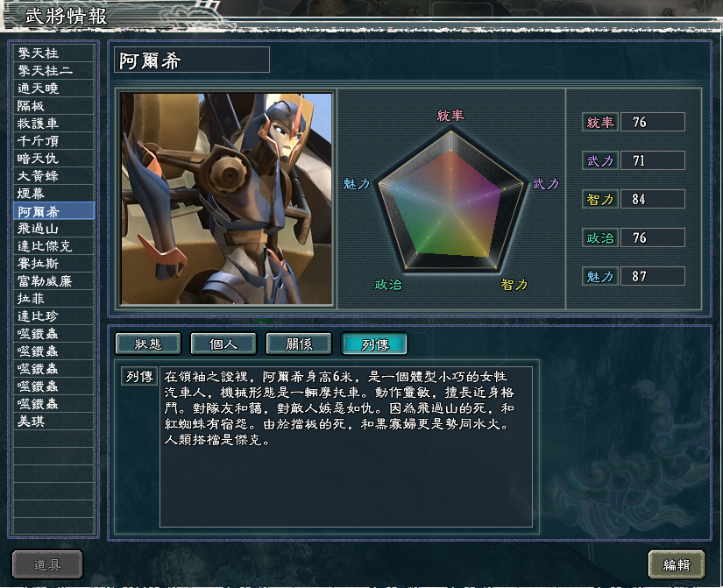Click the 阿爾希 name field
The image size is (723, 588).
pyautogui.click(x=192, y=60)
